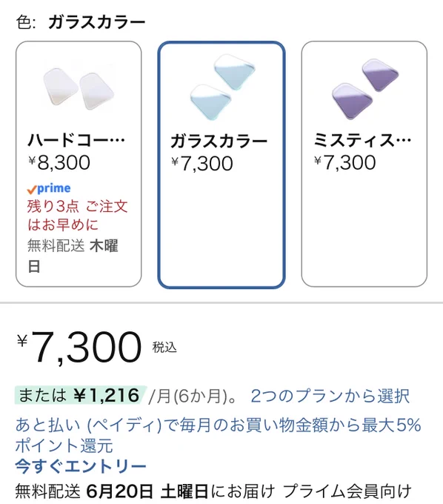Click the ポイント還元 link text
This screenshot has width=443, height=504.
[x=64, y=446]
